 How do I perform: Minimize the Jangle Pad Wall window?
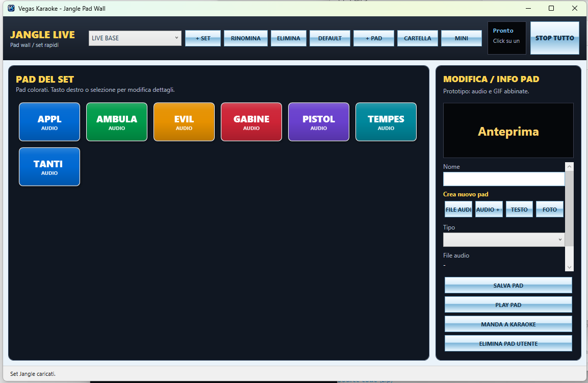pos(528,8)
